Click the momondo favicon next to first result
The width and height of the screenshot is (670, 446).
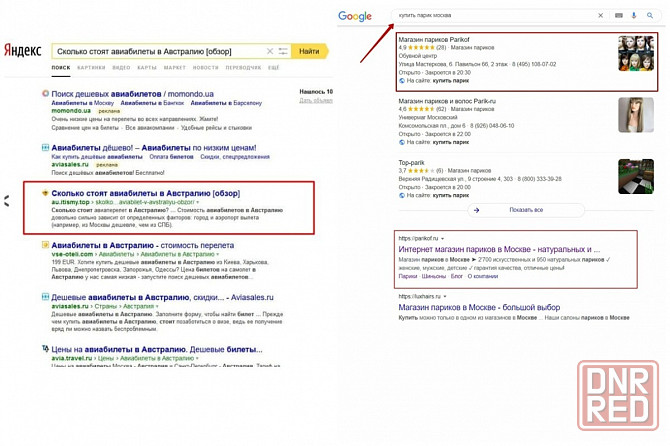point(45,93)
